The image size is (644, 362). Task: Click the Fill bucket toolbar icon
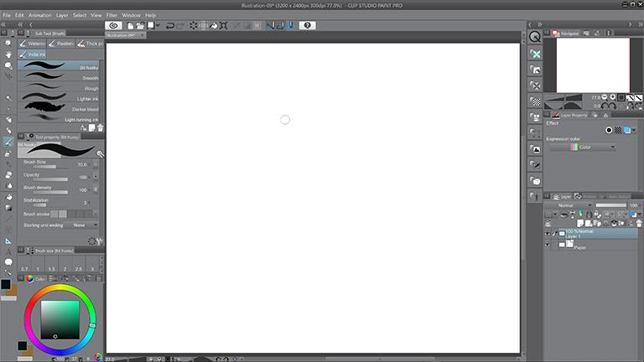214,26
